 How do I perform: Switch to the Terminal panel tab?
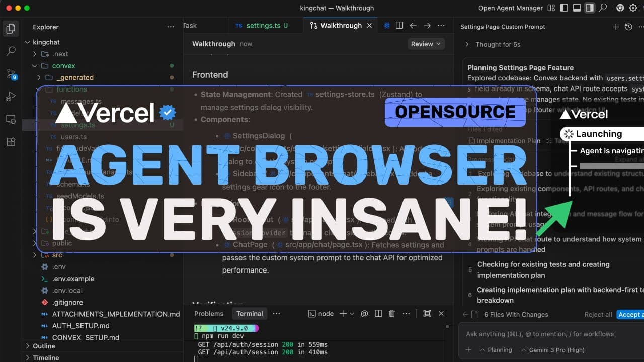pyautogui.click(x=250, y=313)
